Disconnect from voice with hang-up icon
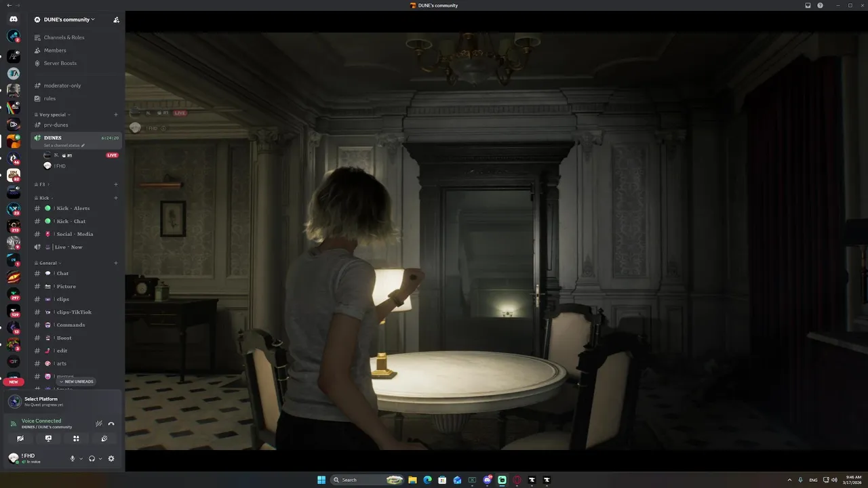Screen dimensions: 868x488 (111, 424)
